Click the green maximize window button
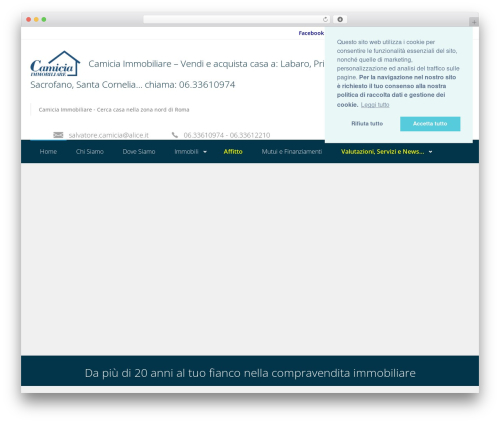The image size is (500, 423). pos(44,19)
